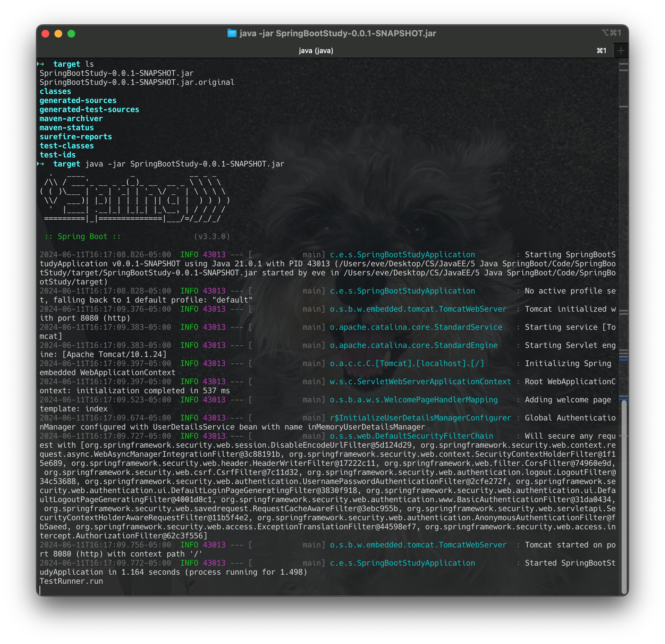
Task: Click the TestRunner.run text at the bottom
Action: [x=71, y=581]
